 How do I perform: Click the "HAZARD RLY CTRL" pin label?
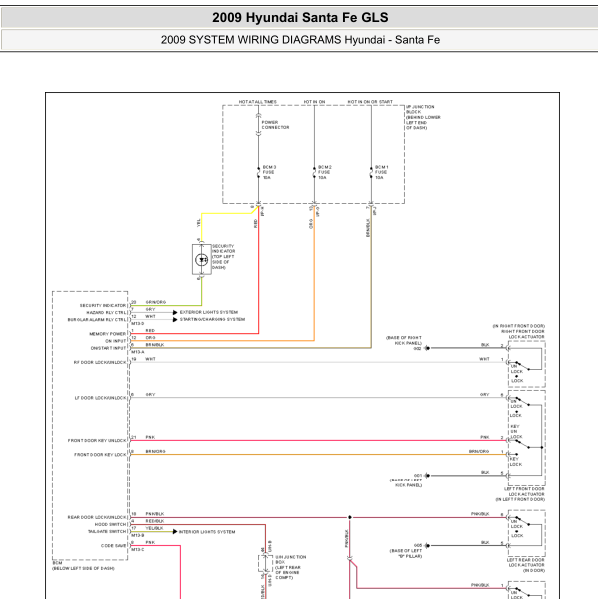(106, 312)
